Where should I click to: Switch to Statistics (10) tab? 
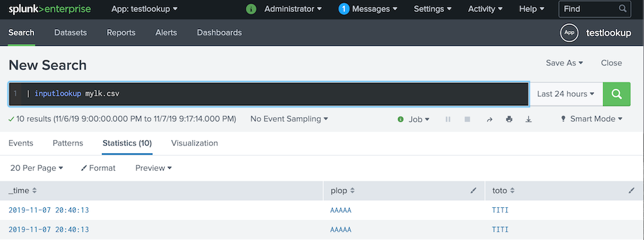(x=127, y=143)
